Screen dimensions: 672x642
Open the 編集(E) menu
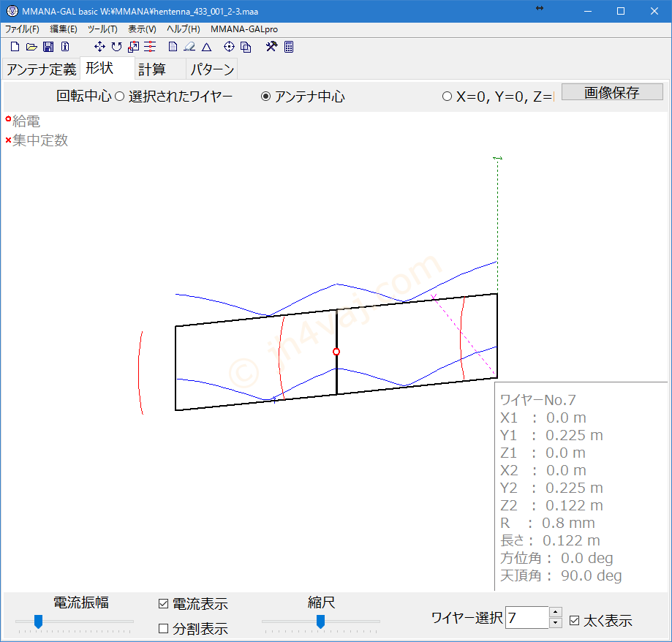[x=64, y=29]
